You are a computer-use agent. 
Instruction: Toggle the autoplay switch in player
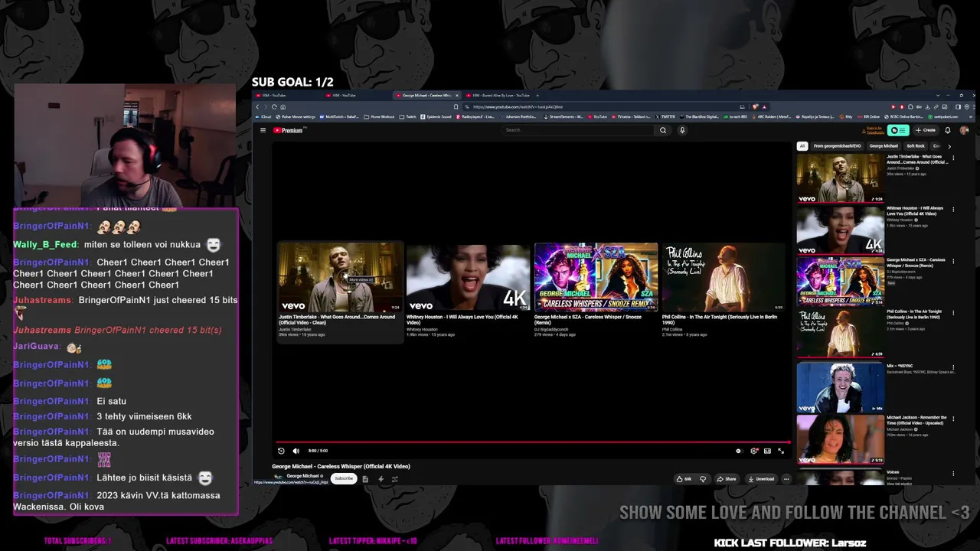click(x=738, y=451)
